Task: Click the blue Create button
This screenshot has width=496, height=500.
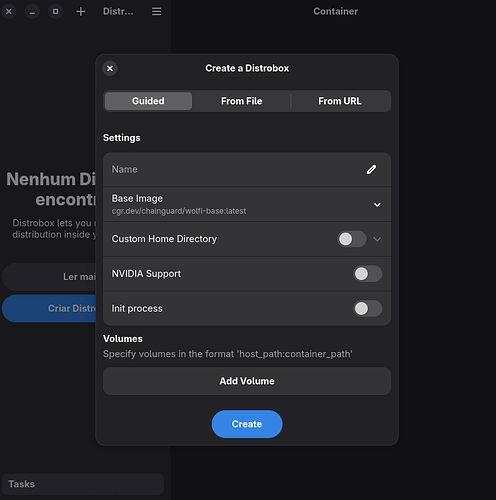Action: coord(247,424)
